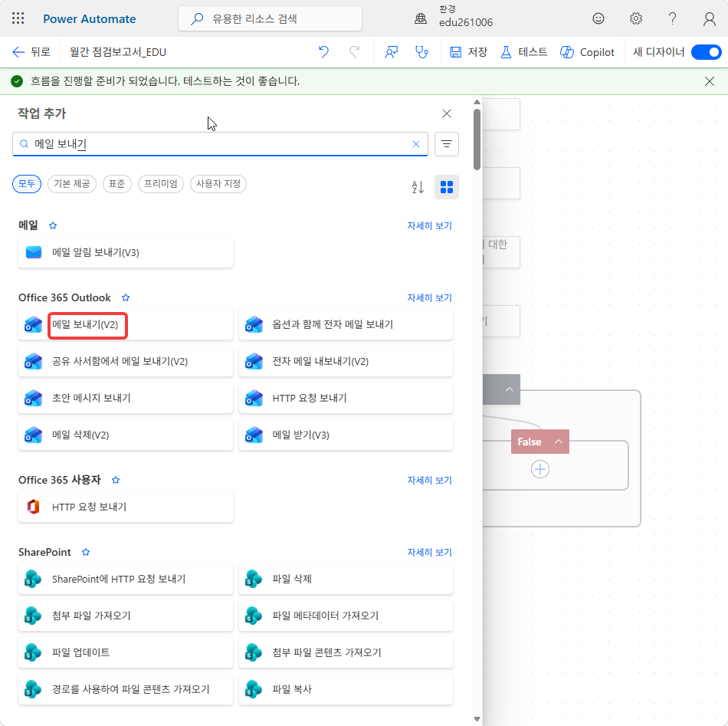Click the undo arrow icon

coord(323,52)
